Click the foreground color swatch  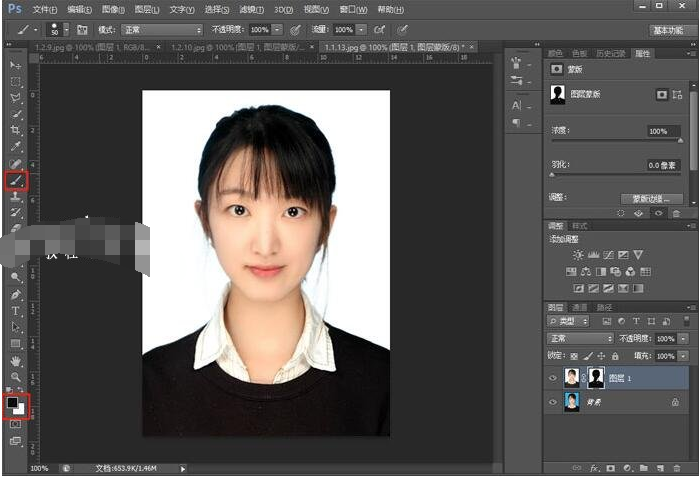12,403
